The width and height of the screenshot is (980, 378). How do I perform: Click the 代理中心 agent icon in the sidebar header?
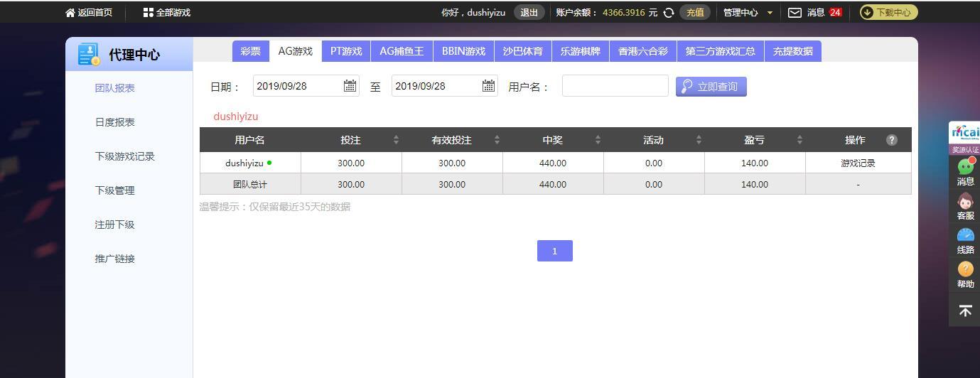click(89, 55)
